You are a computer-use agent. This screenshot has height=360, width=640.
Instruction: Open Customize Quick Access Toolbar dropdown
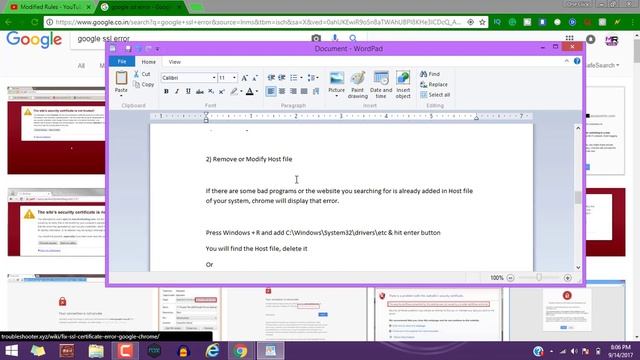tap(158, 49)
